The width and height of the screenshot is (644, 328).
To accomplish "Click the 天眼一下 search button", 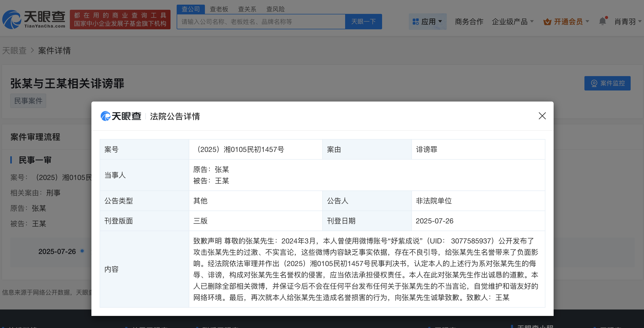I will [363, 22].
